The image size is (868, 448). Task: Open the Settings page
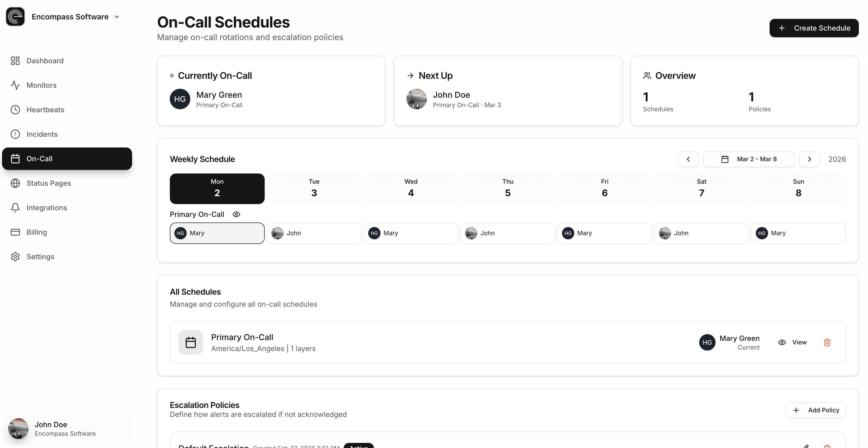[x=40, y=257]
